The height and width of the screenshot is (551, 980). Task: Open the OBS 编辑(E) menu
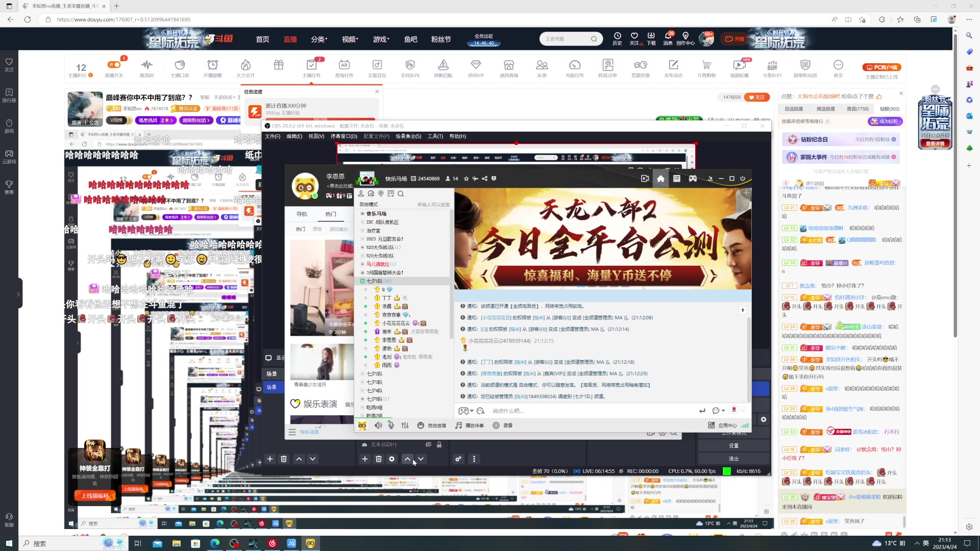294,137
